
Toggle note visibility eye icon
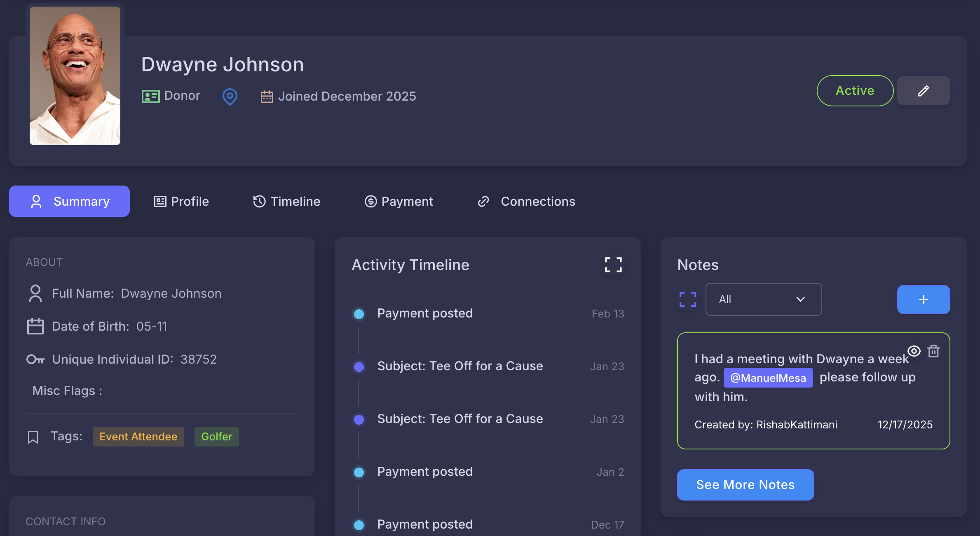pos(914,351)
